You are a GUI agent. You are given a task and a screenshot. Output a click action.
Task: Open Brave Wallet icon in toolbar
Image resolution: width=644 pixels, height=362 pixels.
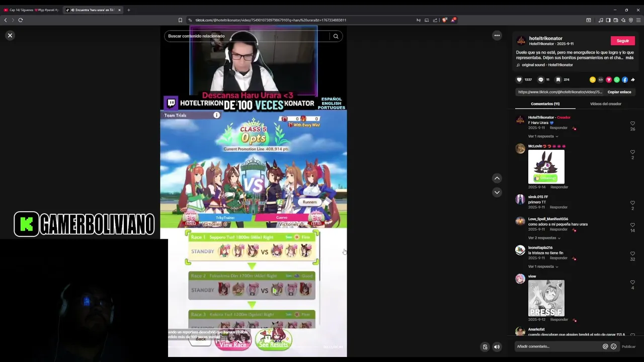click(615, 20)
